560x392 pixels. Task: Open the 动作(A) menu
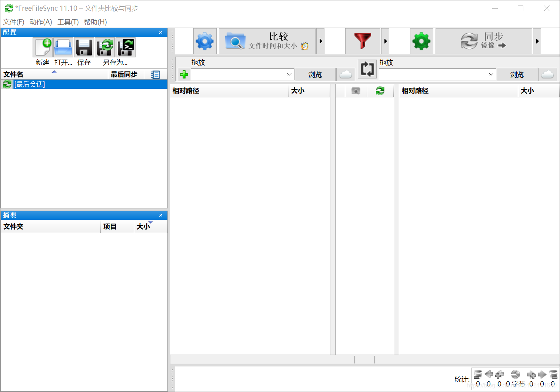(41, 22)
